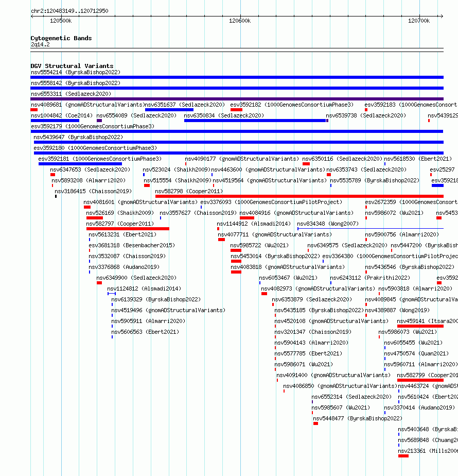Select nsv5893208 (Almarri2020) label
This screenshot has height=476, width=458.
click(89, 181)
